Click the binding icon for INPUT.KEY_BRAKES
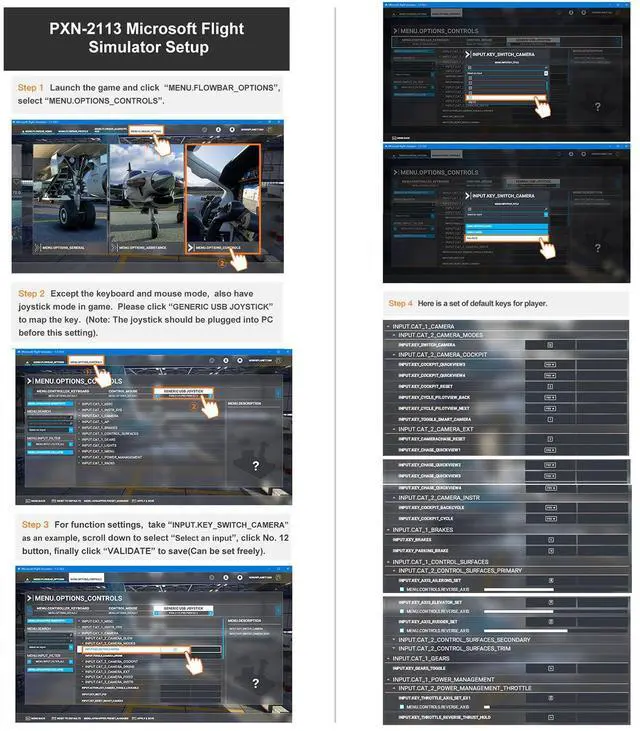This screenshot has height=731, width=640. coord(551,540)
